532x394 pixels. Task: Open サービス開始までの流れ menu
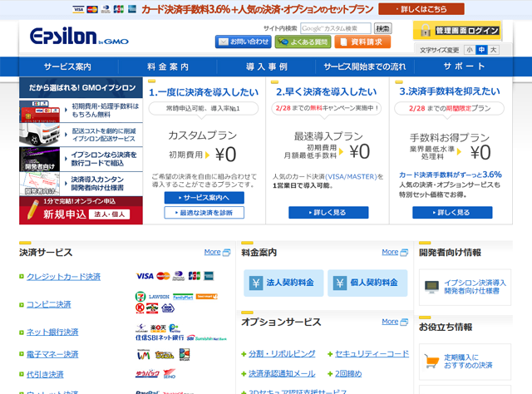click(365, 66)
